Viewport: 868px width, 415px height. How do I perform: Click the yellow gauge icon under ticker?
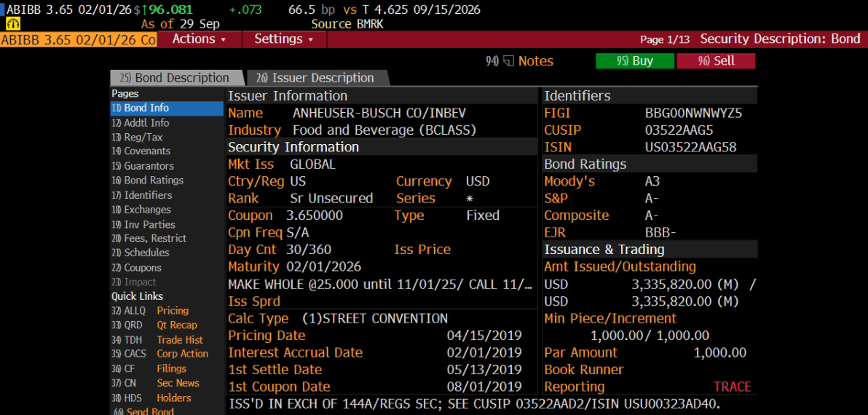(12, 24)
